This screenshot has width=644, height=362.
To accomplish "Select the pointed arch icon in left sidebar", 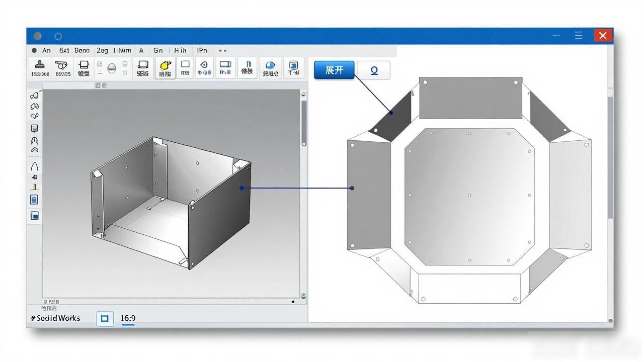I will tap(35, 140).
